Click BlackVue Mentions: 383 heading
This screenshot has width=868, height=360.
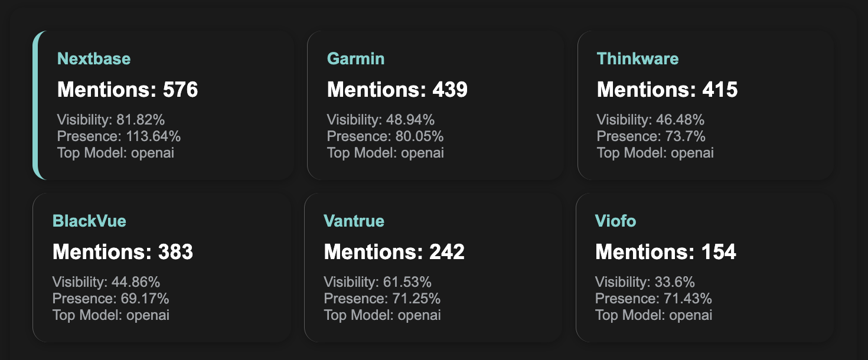pos(123,252)
